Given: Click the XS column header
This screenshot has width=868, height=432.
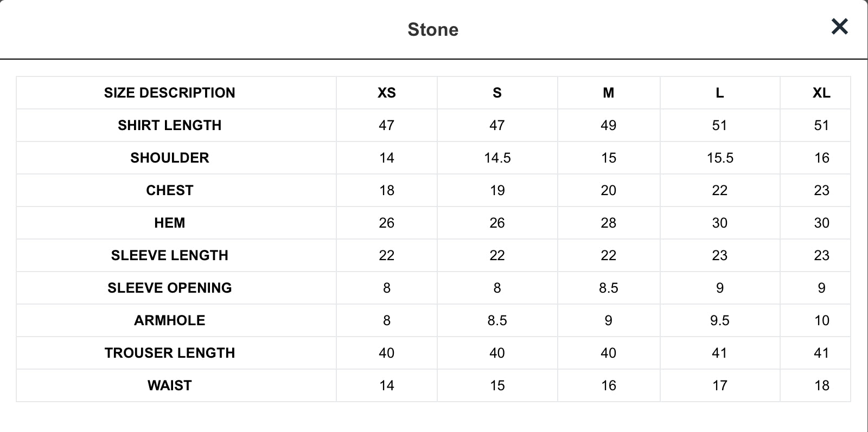Looking at the screenshot, I should pyautogui.click(x=387, y=93).
